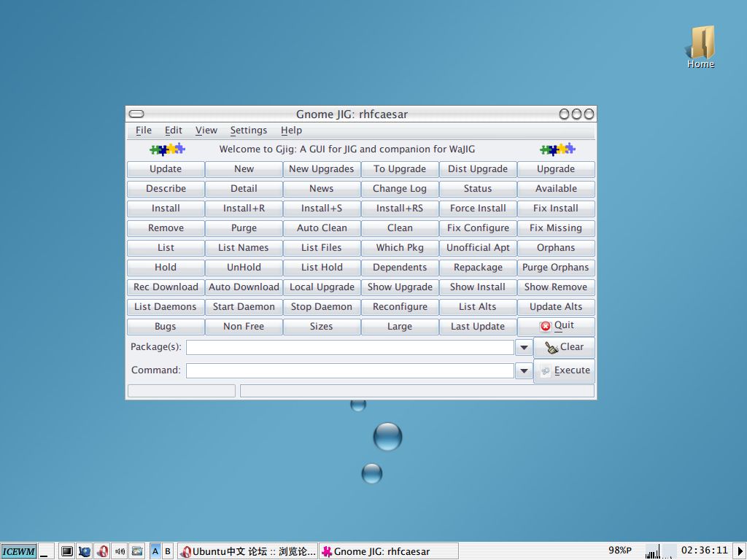Click the Fix Missing button

coord(556,228)
